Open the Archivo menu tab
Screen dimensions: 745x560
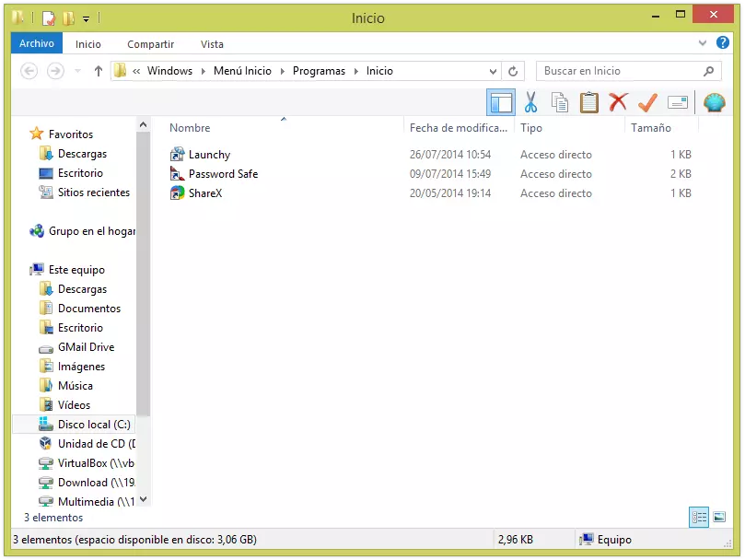coord(37,43)
